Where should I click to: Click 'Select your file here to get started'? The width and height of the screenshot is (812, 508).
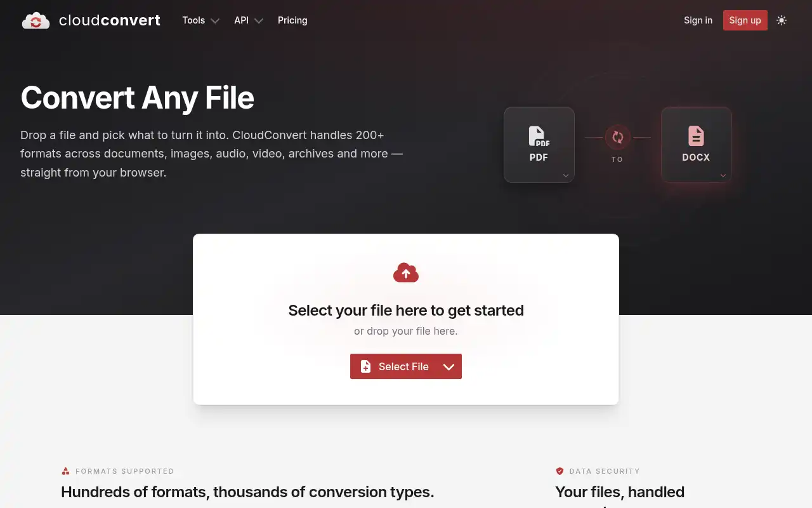pyautogui.click(x=406, y=311)
